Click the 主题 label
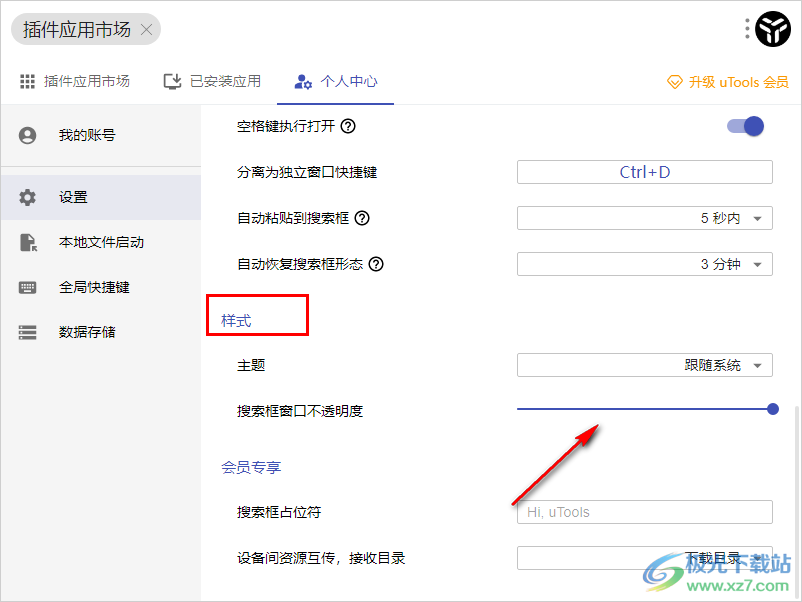Screen dimensions: 802x602 pos(251,365)
